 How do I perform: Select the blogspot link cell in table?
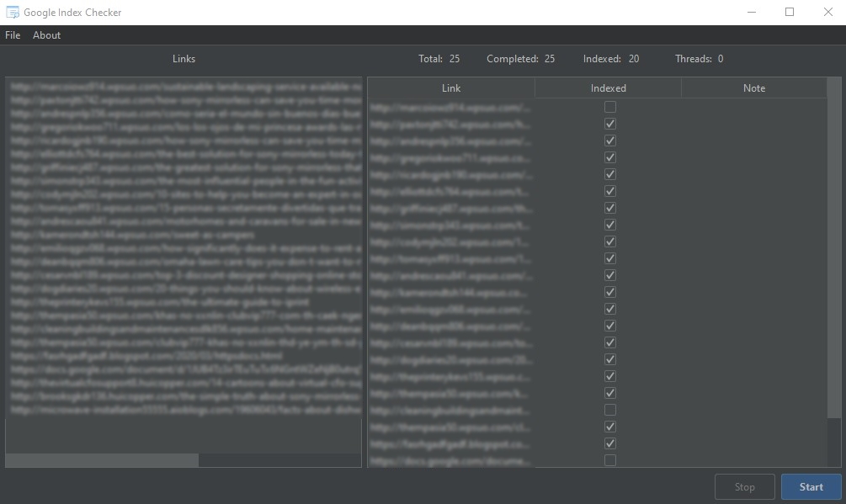[x=451, y=444]
